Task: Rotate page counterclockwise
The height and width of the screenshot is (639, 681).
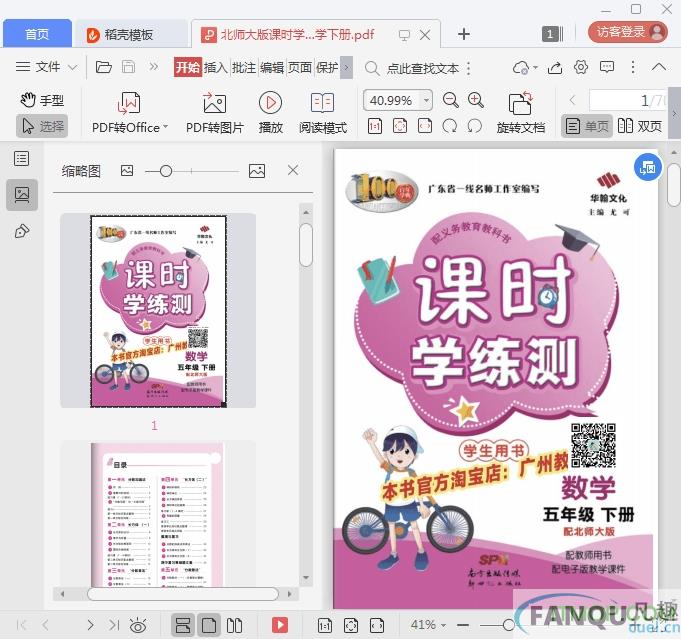Action: tap(475, 126)
